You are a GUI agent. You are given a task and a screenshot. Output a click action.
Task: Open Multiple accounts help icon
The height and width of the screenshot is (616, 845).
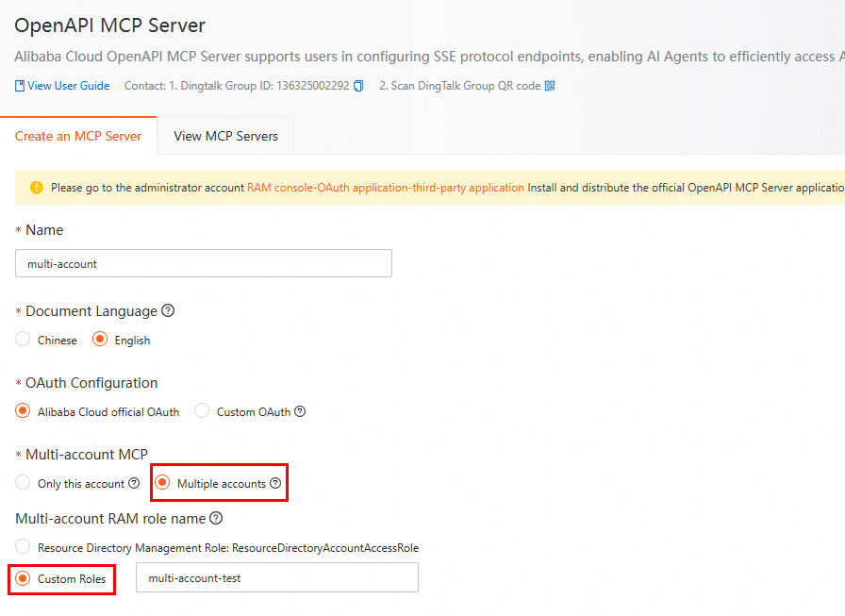point(275,483)
